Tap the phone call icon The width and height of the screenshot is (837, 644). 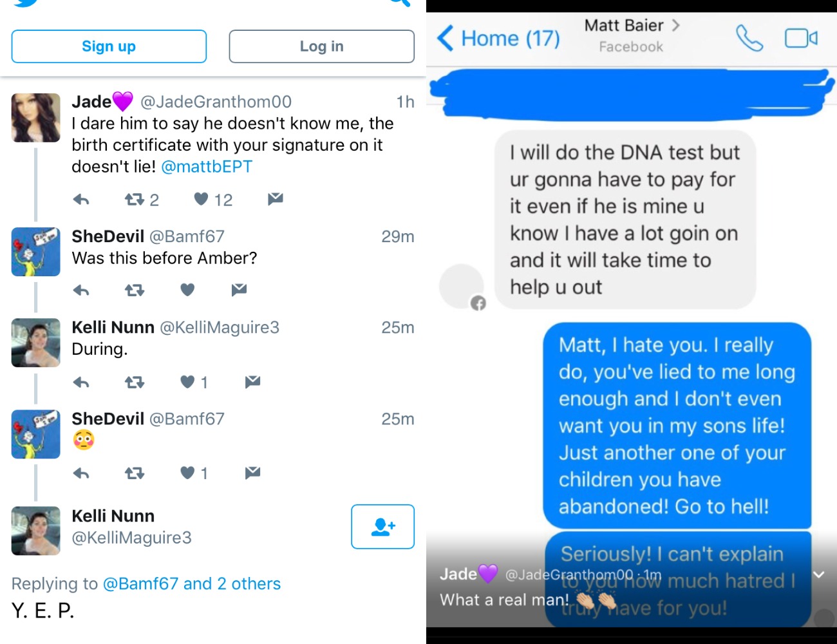(749, 39)
